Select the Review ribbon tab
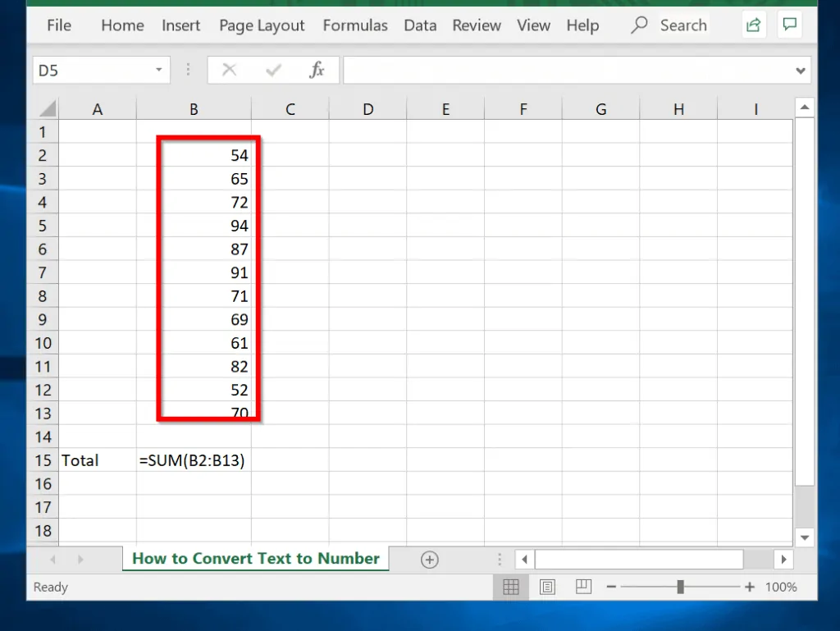Screen dimensions: 840x631 [476, 25]
